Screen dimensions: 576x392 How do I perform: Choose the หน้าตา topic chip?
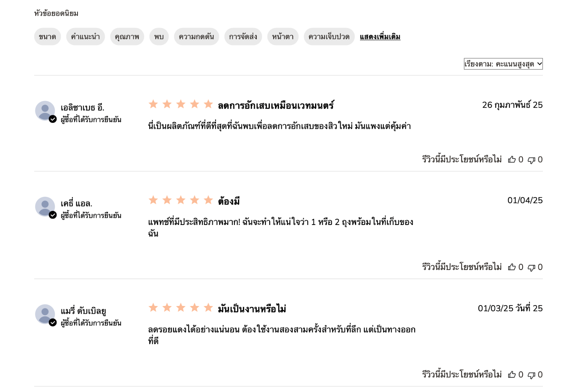(283, 37)
